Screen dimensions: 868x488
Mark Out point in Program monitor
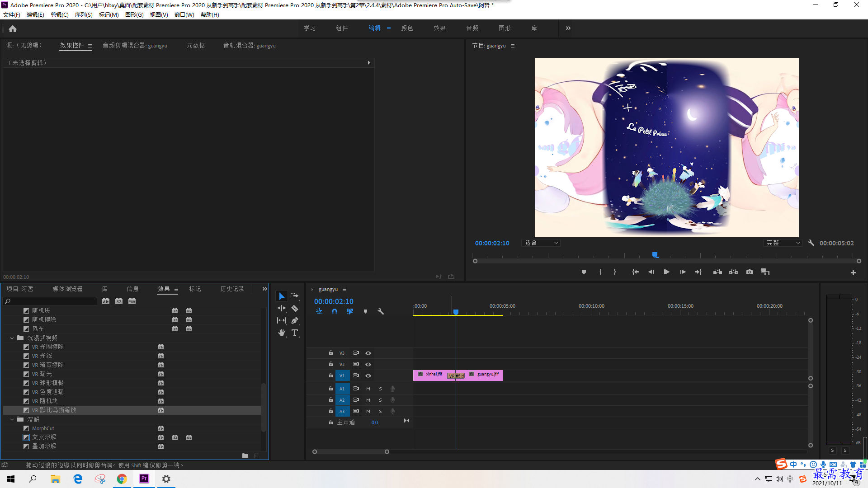(x=615, y=272)
